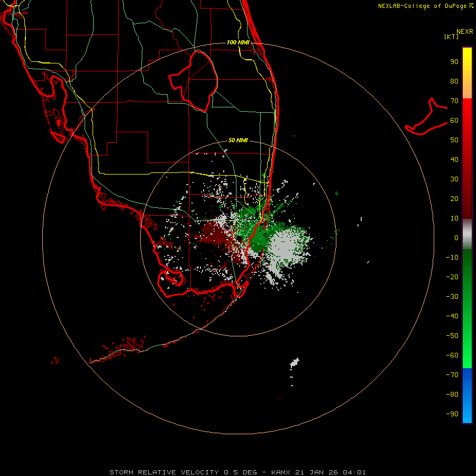The width and height of the screenshot is (476, 476).
Task: Select the positive 60 knot scale label
Action: pos(454,121)
